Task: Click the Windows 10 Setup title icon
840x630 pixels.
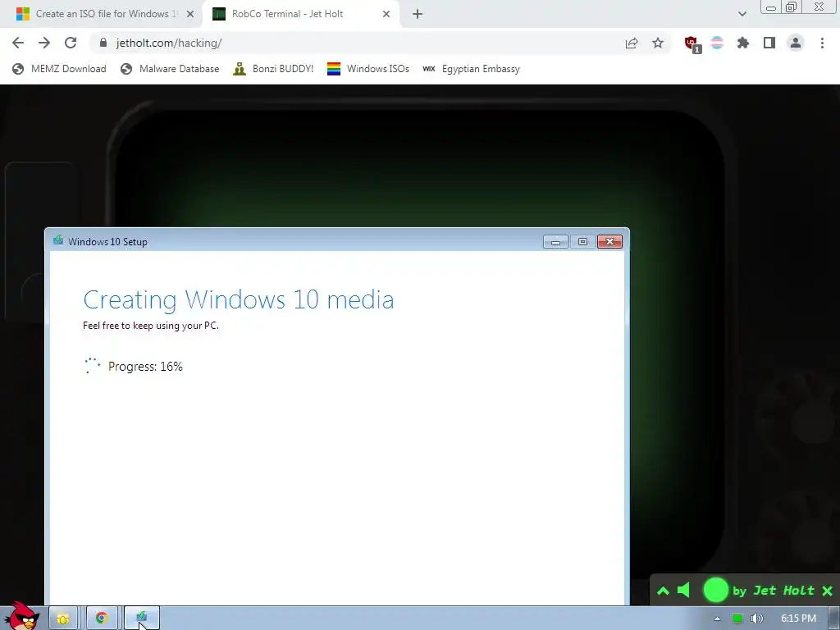Action: [x=58, y=240]
